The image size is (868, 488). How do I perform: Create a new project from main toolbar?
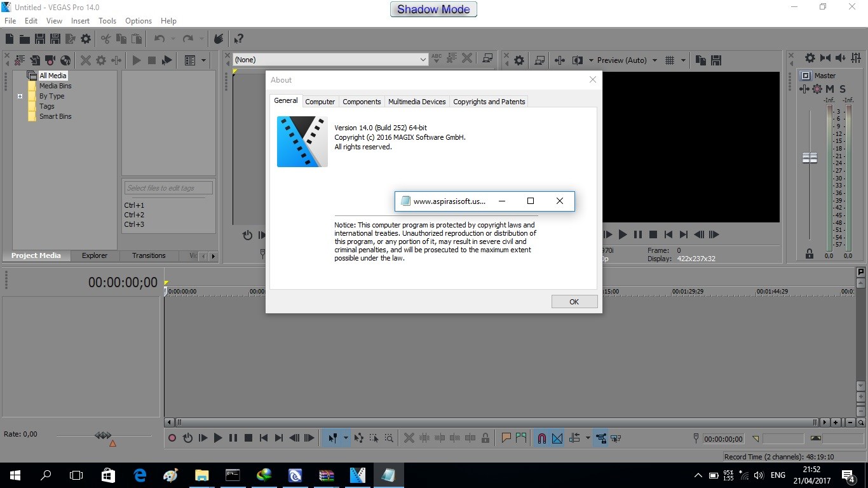(x=10, y=39)
